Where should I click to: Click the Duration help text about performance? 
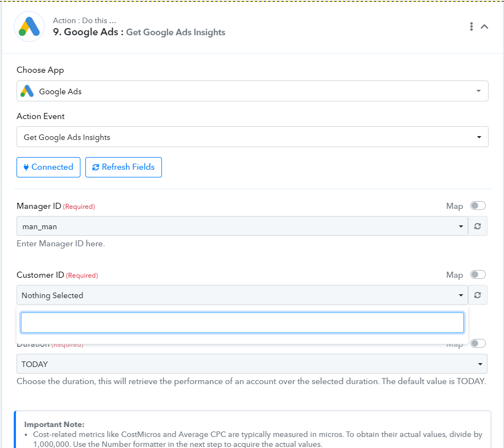(251, 381)
